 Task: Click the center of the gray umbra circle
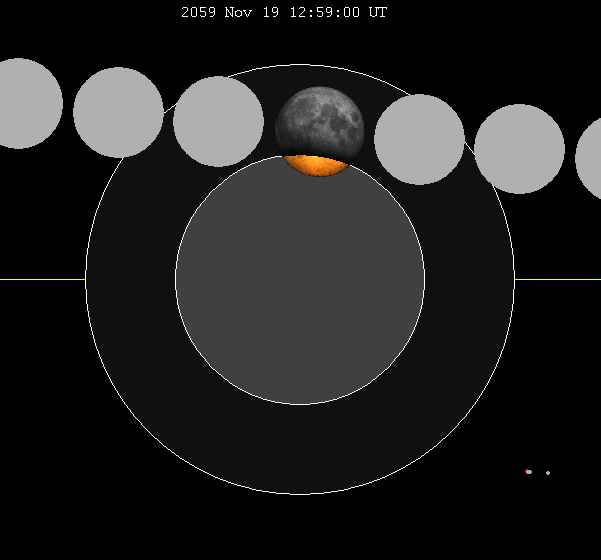point(300,280)
